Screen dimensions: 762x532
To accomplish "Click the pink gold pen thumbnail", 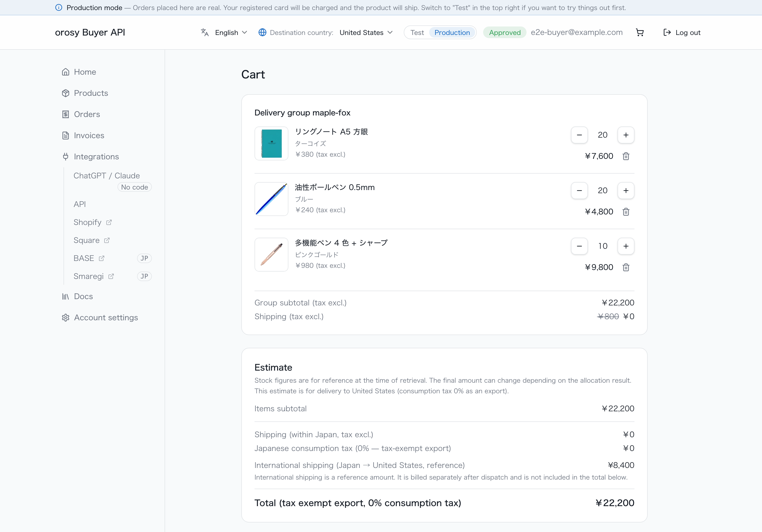I will click(x=271, y=254).
